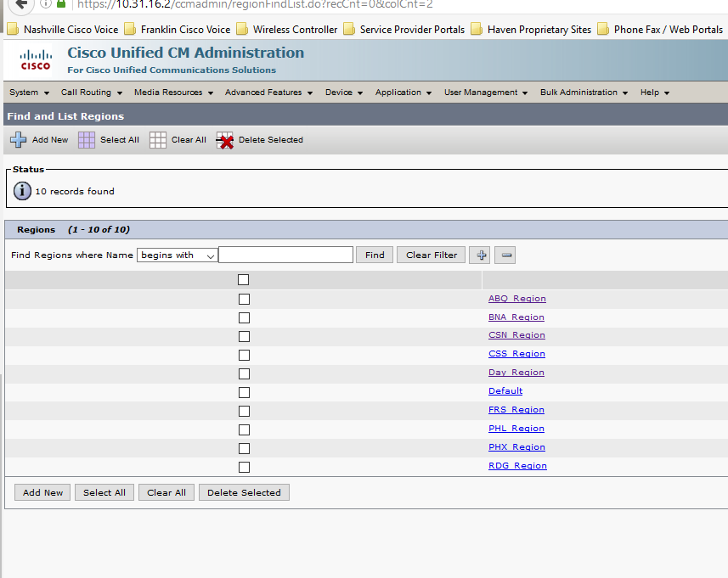Open the Call Routing menu
The image size is (728, 578).
(92, 93)
